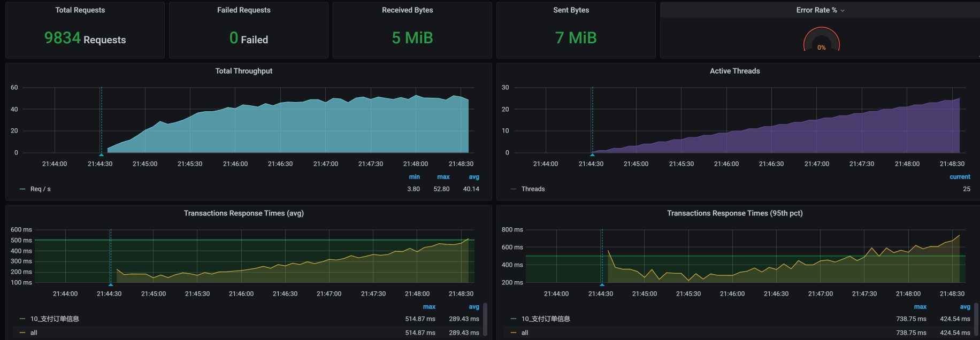This screenshot has width=980, height=340.
Task: Sort avg response times legend by max
Action: pyautogui.click(x=429, y=307)
